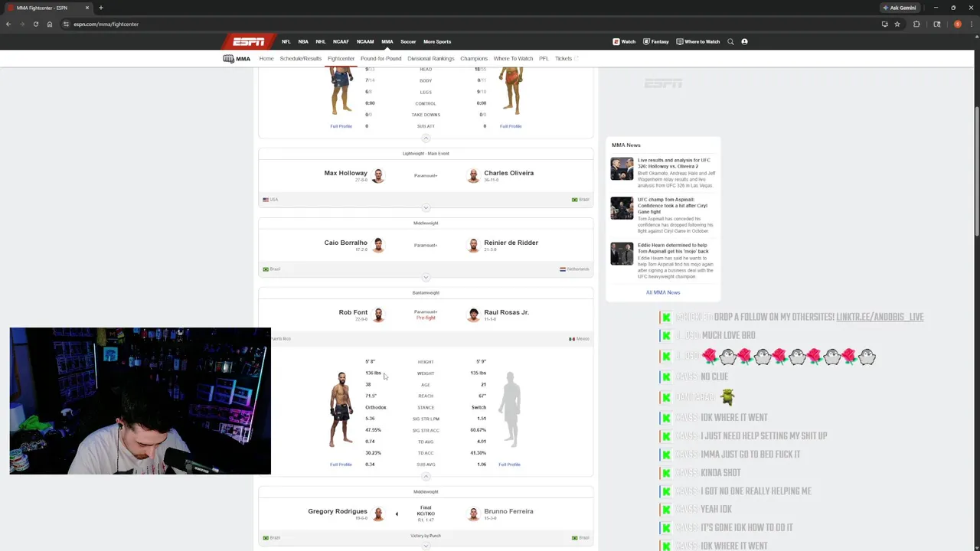Expand the Rodrigues vs Ferreira fight details
Screen dimensions: 980x551
pyautogui.click(x=426, y=546)
